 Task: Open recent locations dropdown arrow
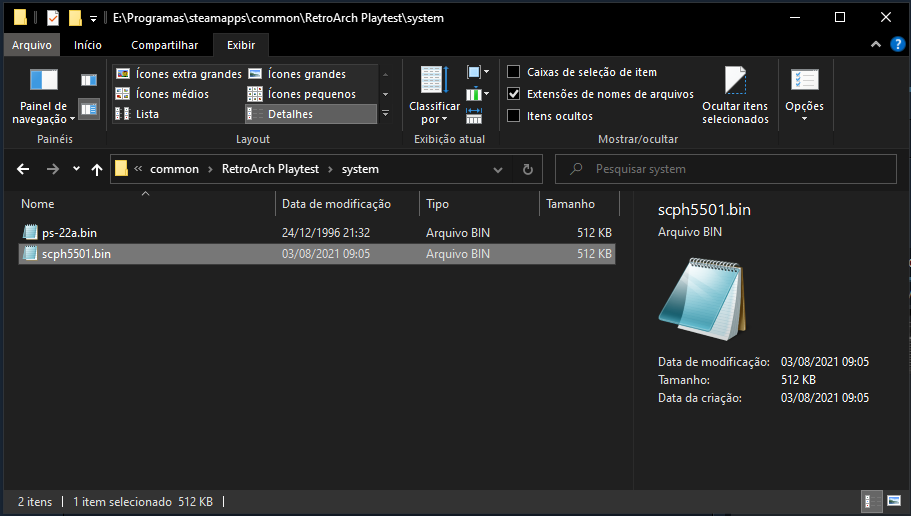point(76,169)
